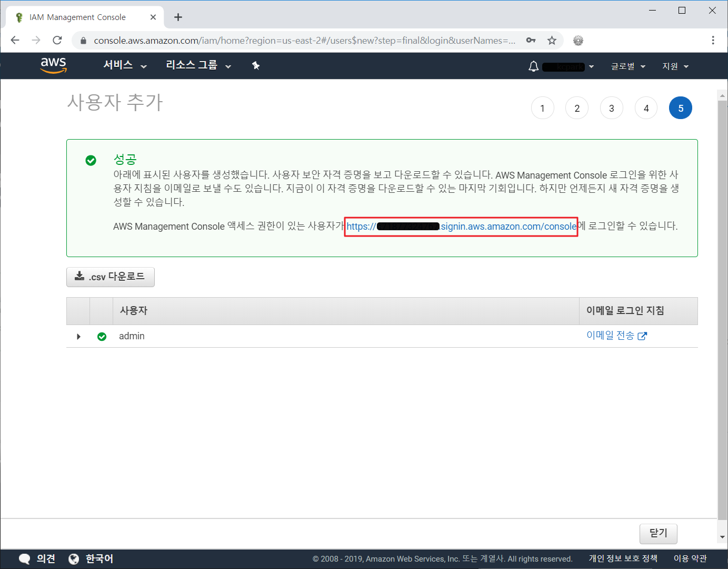This screenshot has width=728, height=569.
Task: Expand the admin user row details
Action: coord(78,337)
